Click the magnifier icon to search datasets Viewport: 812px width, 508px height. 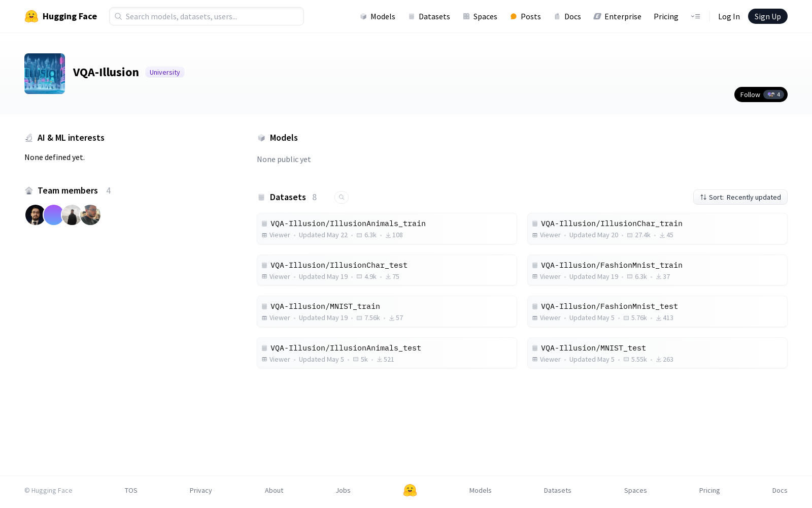pyautogui.click(x=342, y=197)
